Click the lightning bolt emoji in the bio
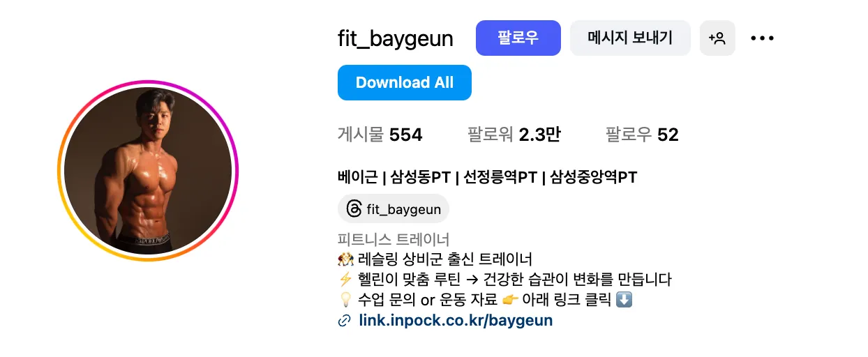This screenshot has height=357, width=868. point(345,280)
